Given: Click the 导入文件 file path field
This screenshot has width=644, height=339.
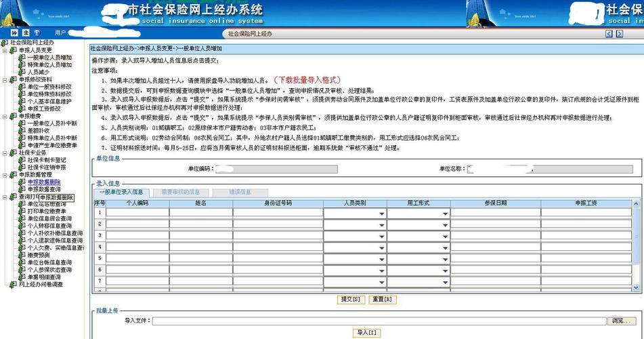Looking at the screenshot, I should coord(379,321).
